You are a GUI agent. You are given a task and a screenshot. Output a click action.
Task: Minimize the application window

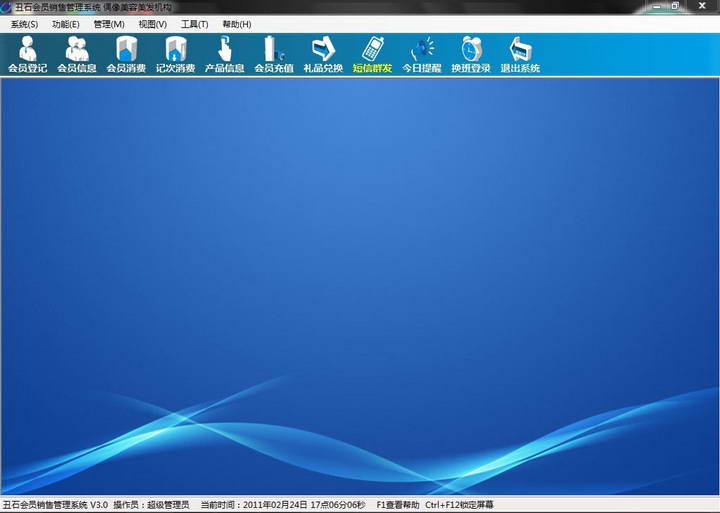click(x=657, y=6)
